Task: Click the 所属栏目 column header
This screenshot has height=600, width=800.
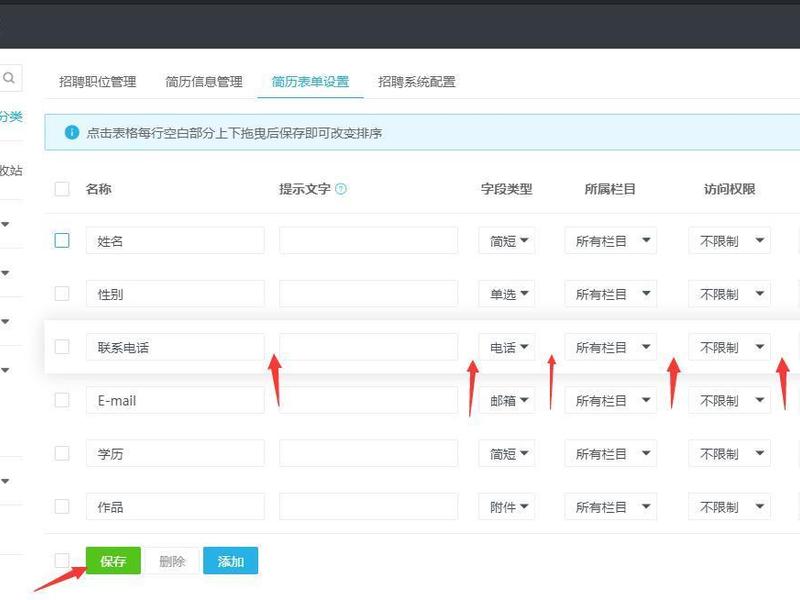Action: pos(610,189)
